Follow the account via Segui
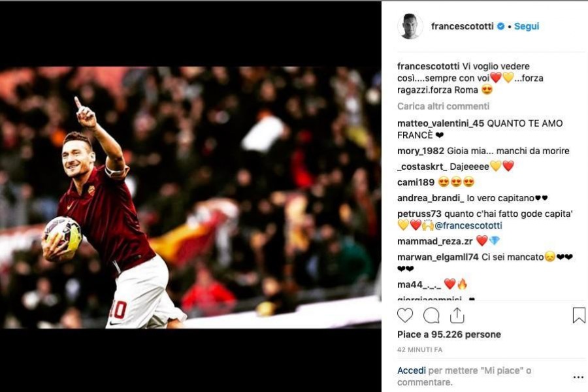Screen dimensions: 588x392 pos(527,26)
